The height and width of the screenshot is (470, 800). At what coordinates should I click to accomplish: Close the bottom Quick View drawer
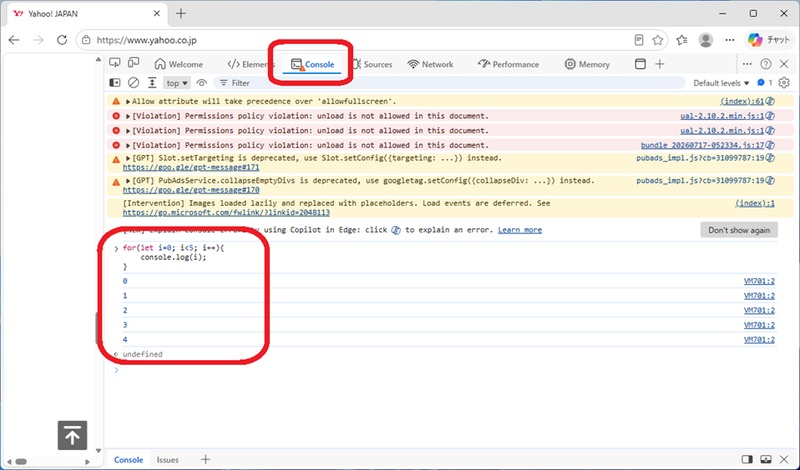pyautogui.click(x=784, y=460)
